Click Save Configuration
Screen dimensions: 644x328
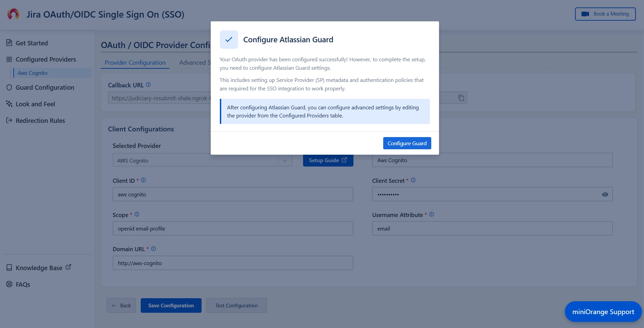click(x=171, y=305)
